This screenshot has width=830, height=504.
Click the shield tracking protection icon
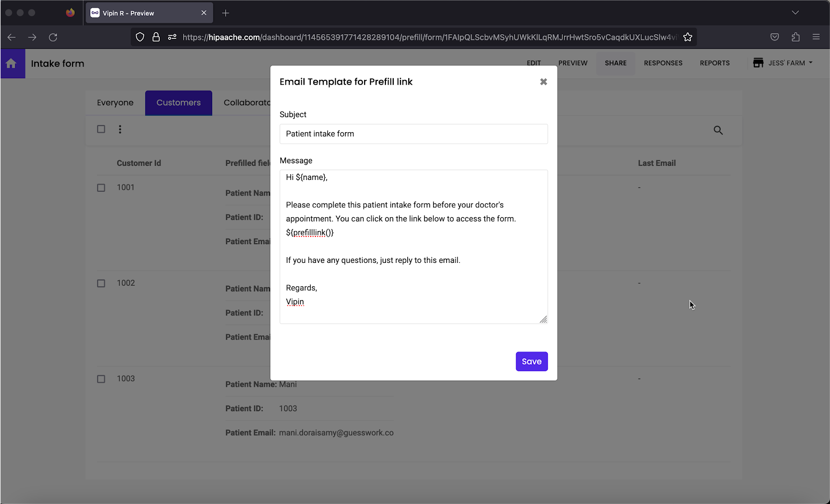[139, 37]
